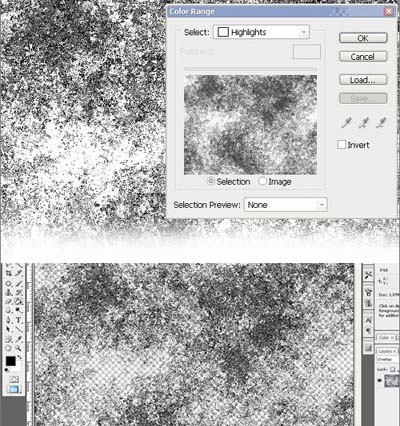Open the Overlay blend mode dropdown
Image resolution: width=400 pixels, height=426 pixels.
(388, 359)
